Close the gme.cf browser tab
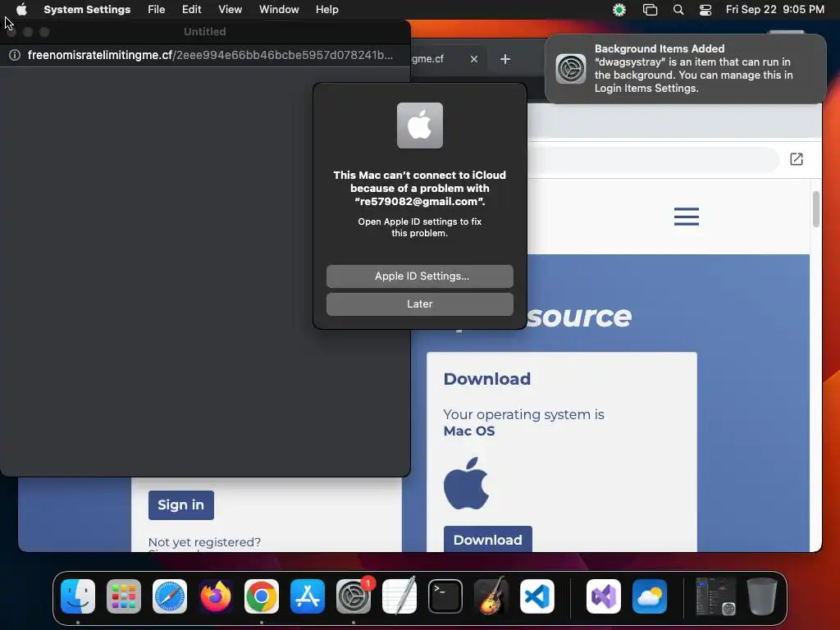The width and height of the screenshot is (840, 630). pyautogui.click(x=474, y=59)
